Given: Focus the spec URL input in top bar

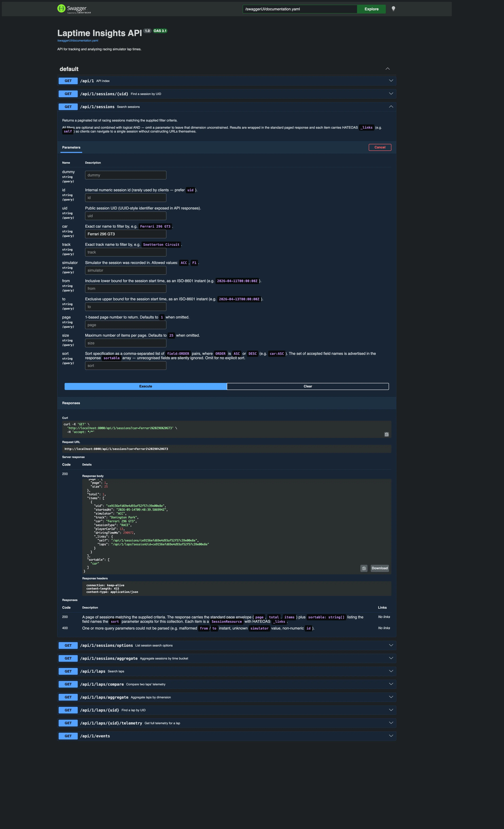Looking at the screenshot, I should coord(300,9).
